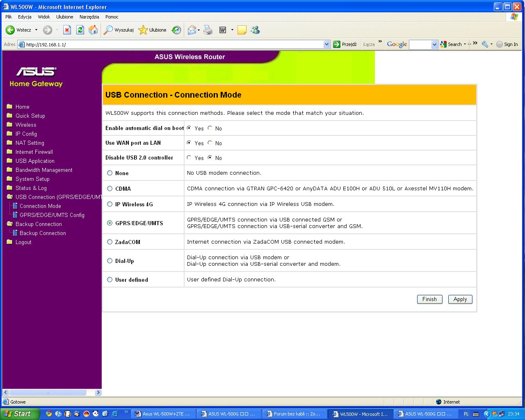The width and height of the screenshot is (525, 420).
Task: Expand quick launch overflow chevron
Action: (126, 411)
